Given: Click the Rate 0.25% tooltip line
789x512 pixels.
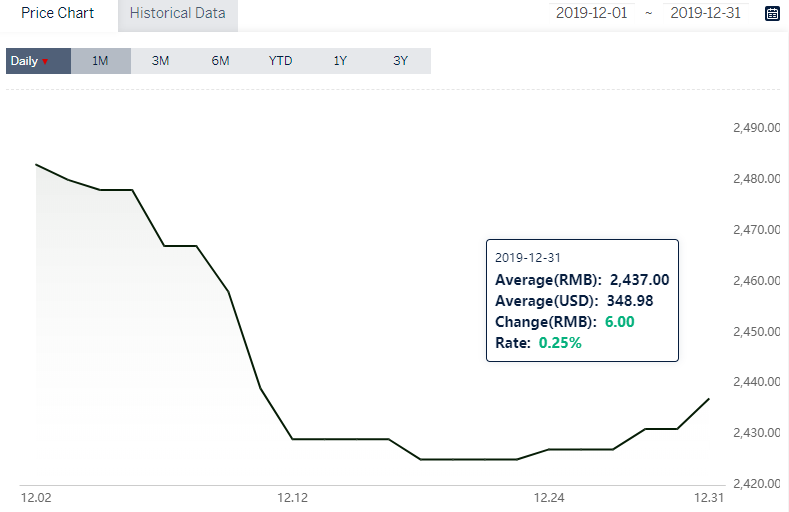Looking at the screenshot, I should pyautogui.click(x=538, y=343).
